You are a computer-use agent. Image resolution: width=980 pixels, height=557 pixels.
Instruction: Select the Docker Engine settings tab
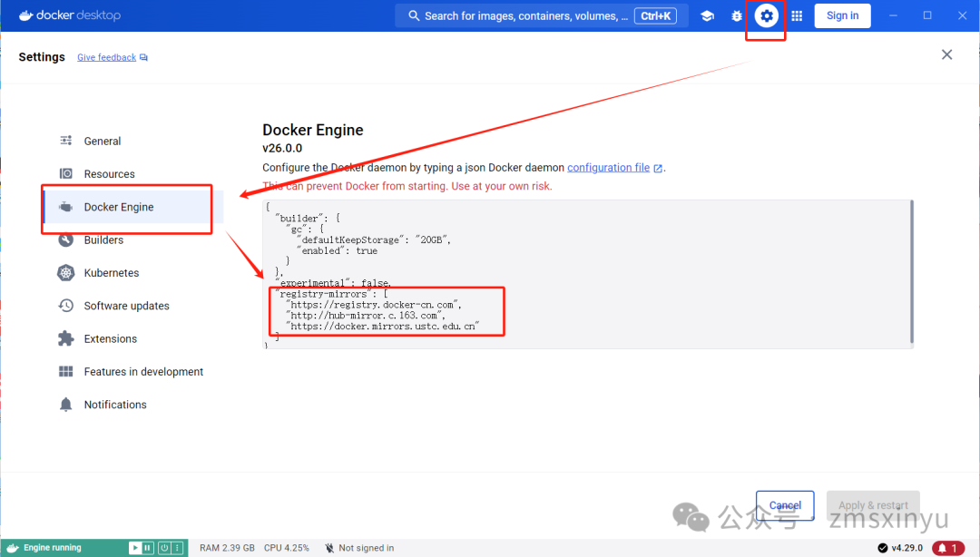click(133, 207)
